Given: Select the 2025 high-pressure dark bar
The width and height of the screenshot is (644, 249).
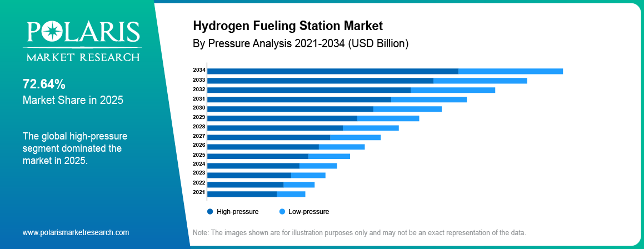Looking at the screenshot, I should (x=258, y=156).
